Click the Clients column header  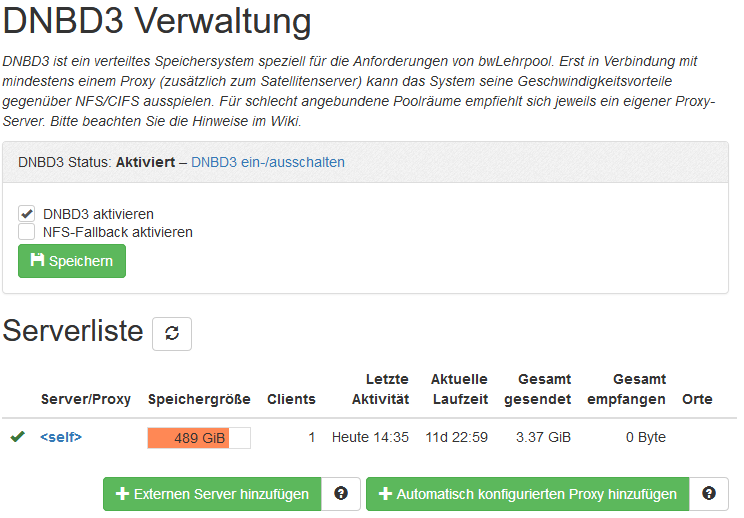[x=291, y=399]
